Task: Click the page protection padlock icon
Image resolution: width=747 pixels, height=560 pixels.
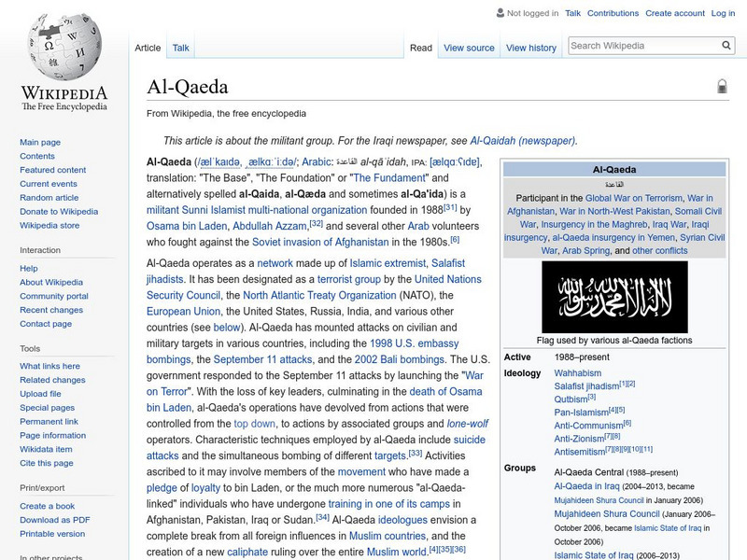Action: click(x=722, y=86)
